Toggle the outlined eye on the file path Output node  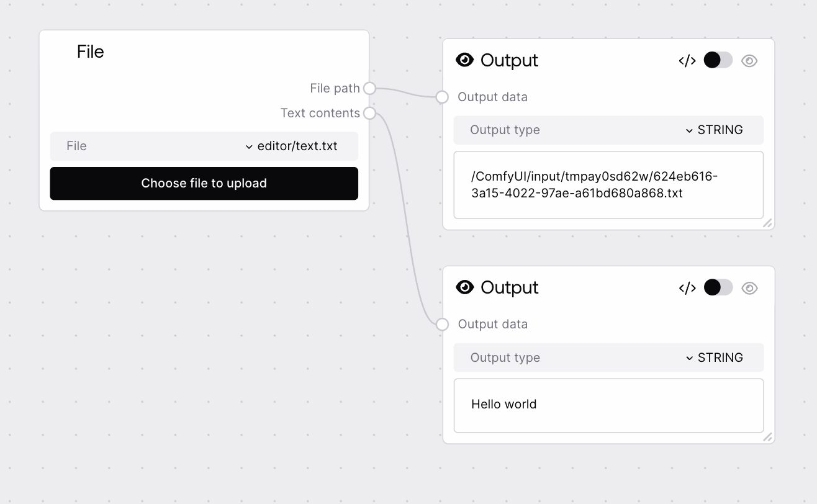coord(749,61)
